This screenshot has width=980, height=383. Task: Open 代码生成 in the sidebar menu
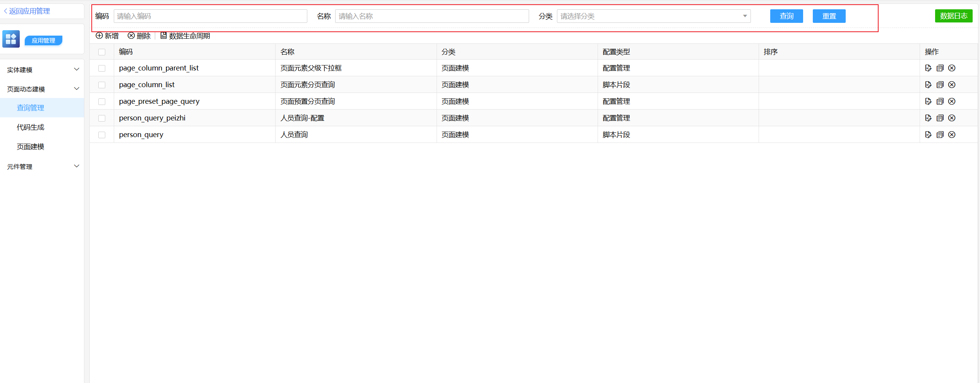click(x=31, y=127)
